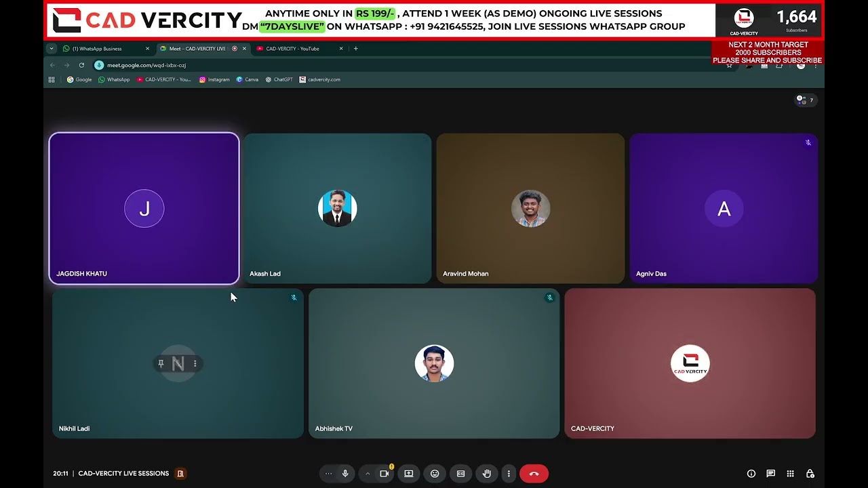Open the WhatsApp bookmark
Screen dimensions: 868x488
point(114,80)
